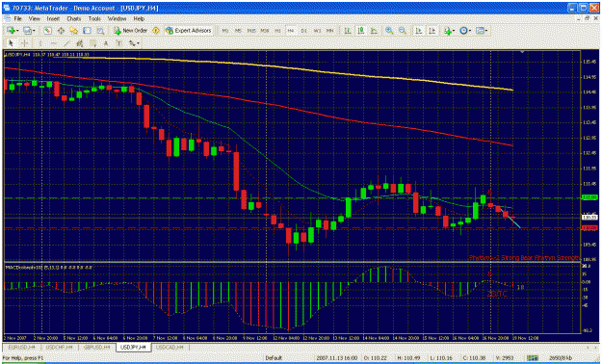Toggle the Market Watch window icon

pyautogui.click(x=47, y=31)
